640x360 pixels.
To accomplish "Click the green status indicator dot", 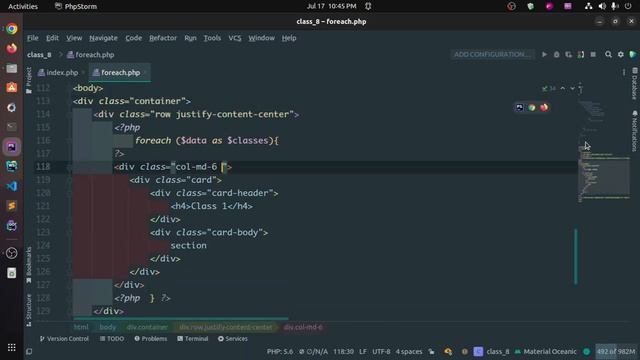I will click(587, 351).
